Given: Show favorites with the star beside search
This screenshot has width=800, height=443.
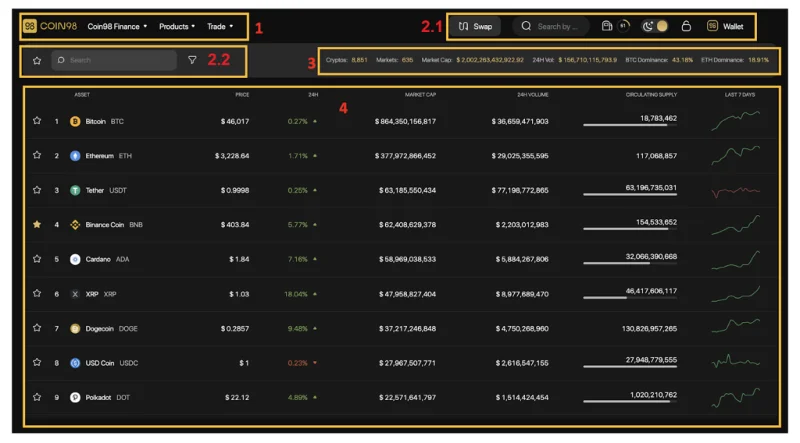Looking at the screenshot, I should point(37,60).
